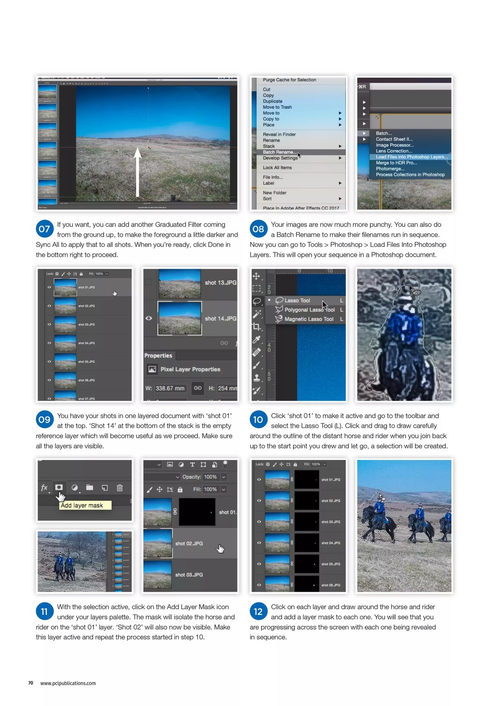Click the create new group folder icon

click(x=90, y=488)
